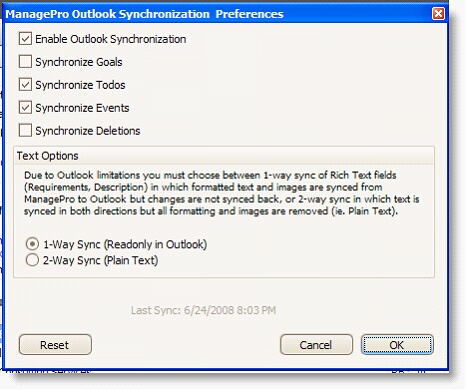Screen dimensions: 466x390
Task: Select 2-Way Sync (Plain Text) radio
Action: click(x=32, y=260)
